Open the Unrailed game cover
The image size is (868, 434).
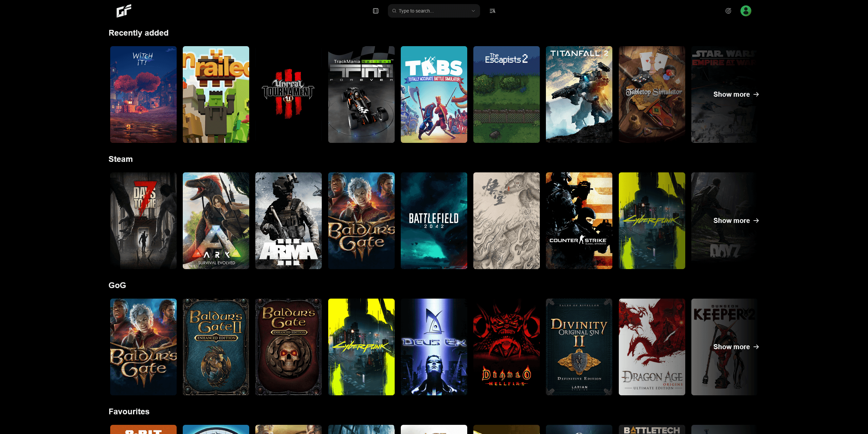[216, 94]
